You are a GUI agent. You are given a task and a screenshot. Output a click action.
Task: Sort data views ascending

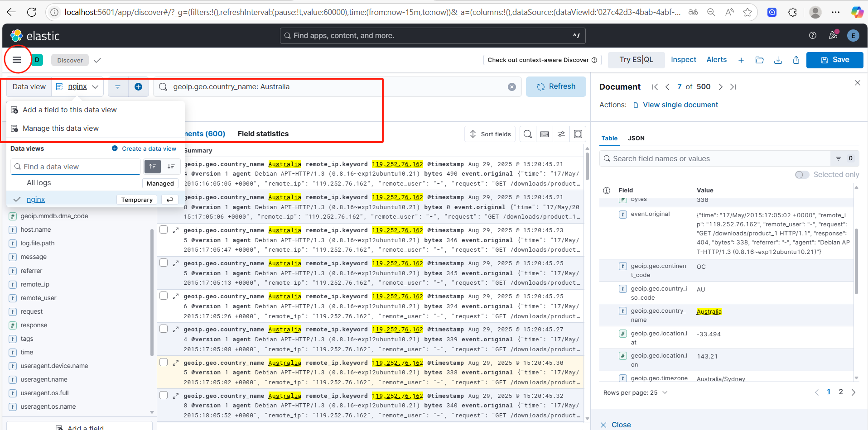[153, 167]
